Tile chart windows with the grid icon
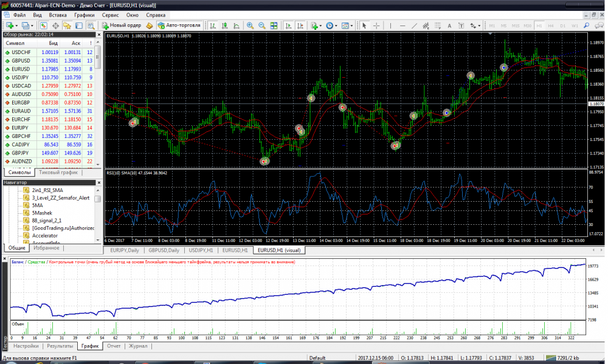The width and height of the screenshot is (608, 364). click(274, 26)
